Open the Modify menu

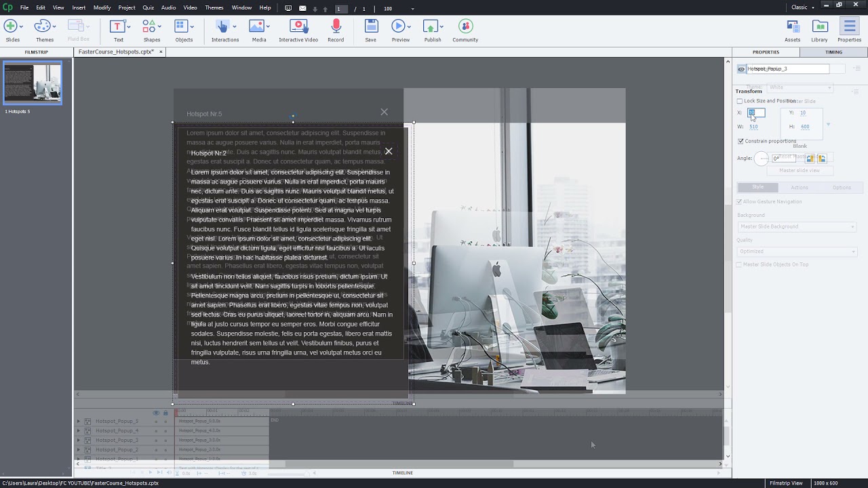click(102, 7)
